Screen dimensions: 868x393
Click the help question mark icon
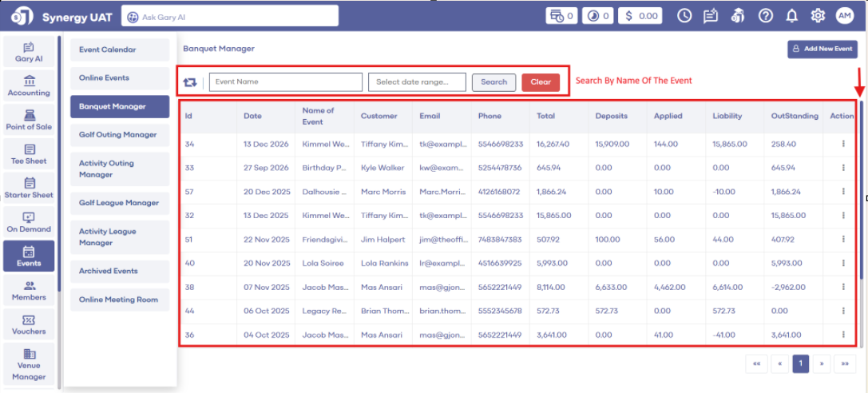pos(766,16)
